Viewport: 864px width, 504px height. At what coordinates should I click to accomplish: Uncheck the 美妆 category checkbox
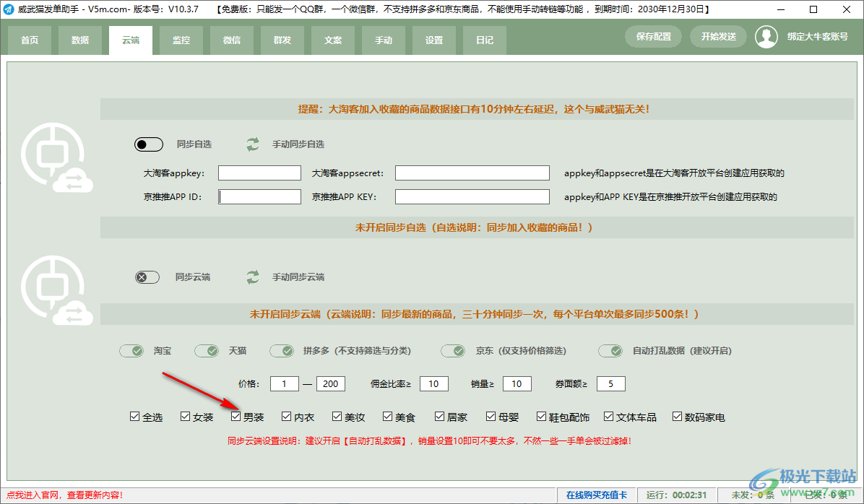(x=337, y=417)
